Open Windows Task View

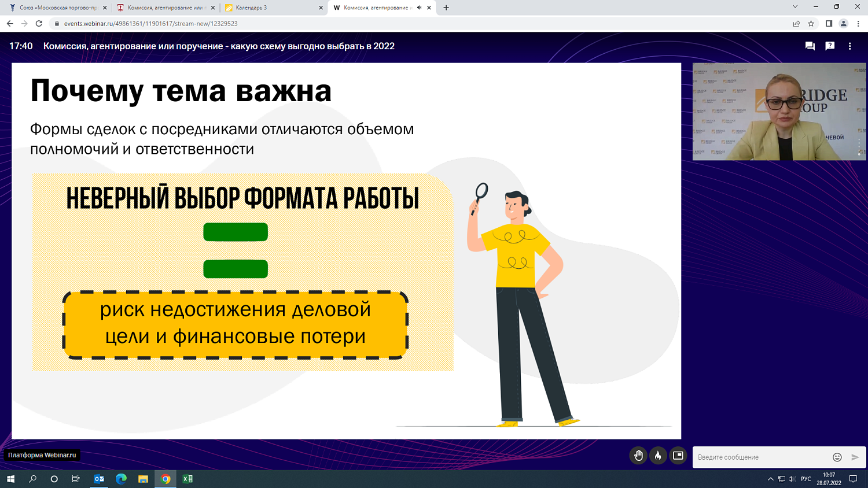[76, 479]
